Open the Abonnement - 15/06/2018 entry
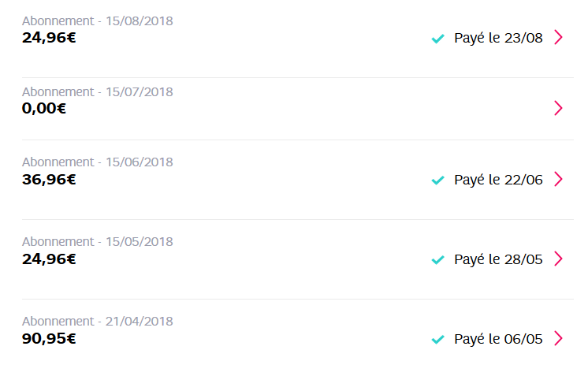This screenshot has width=588, height=376. [x=97, y=162]
